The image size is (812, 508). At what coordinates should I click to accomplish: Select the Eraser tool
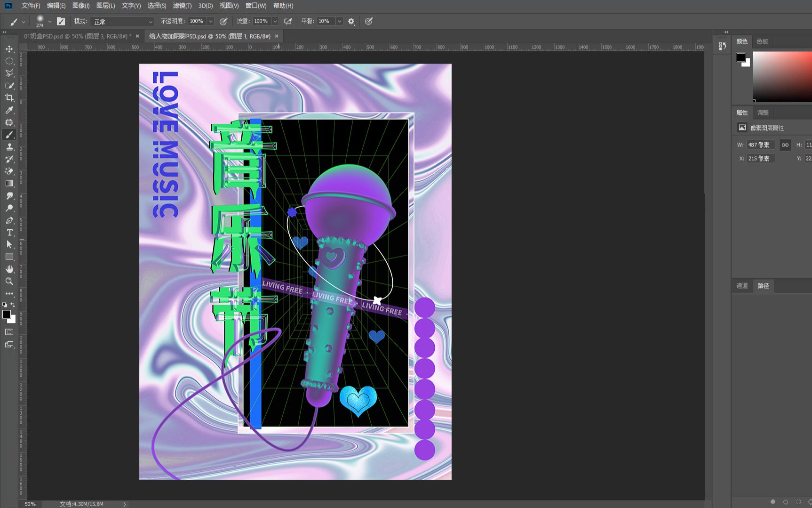pyautogui.click(x=9, y=171)
